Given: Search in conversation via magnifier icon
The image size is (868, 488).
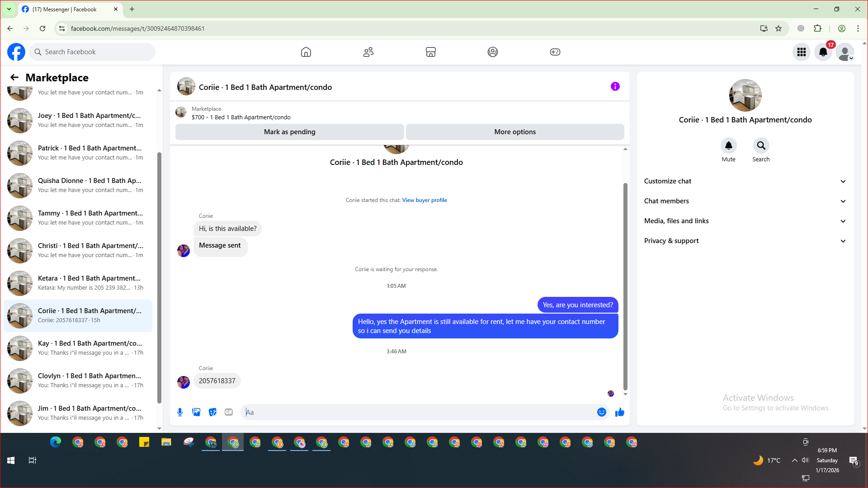Looking at the screenshot, I should pyautogui.click(x=761, y=145).
